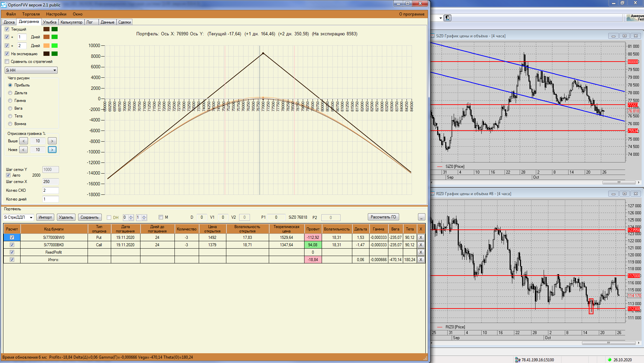Uncheck Расчет for Si77000BW0 row
Screen dimensions: 644x363
click(12, 238)
